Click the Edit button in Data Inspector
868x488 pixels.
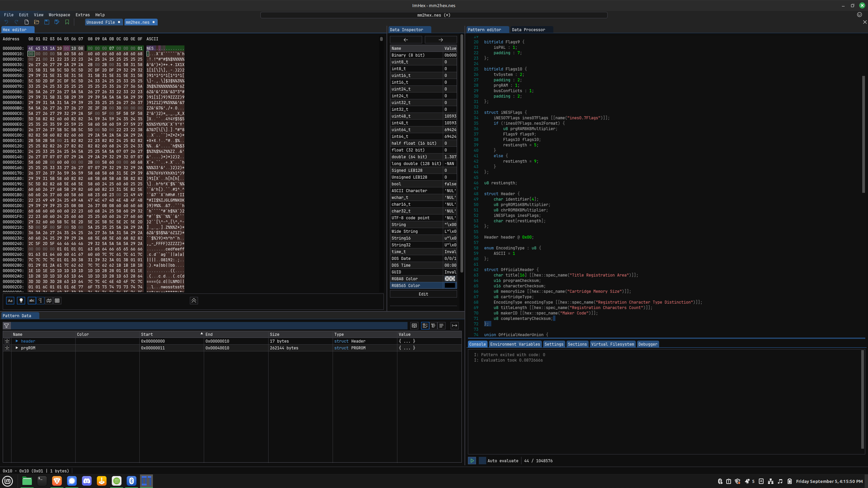pyautogui.click(x=423, y=294)
